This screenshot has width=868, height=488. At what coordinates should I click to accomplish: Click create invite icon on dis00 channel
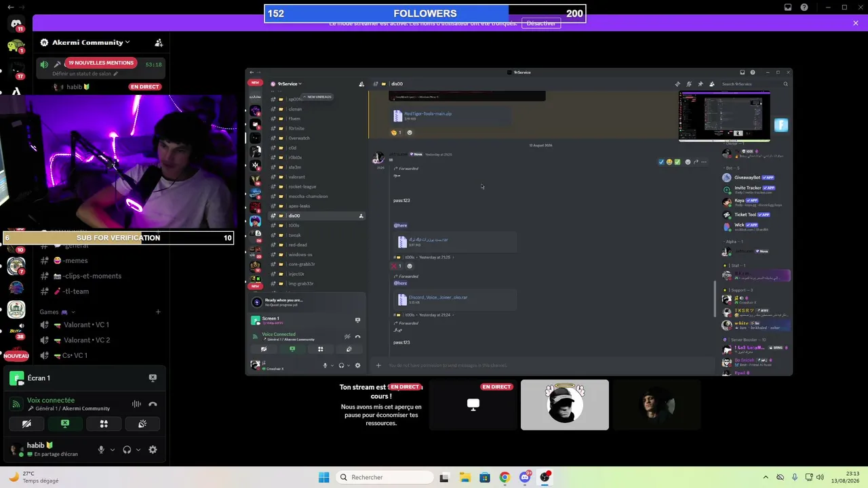(x=361, y=216)
